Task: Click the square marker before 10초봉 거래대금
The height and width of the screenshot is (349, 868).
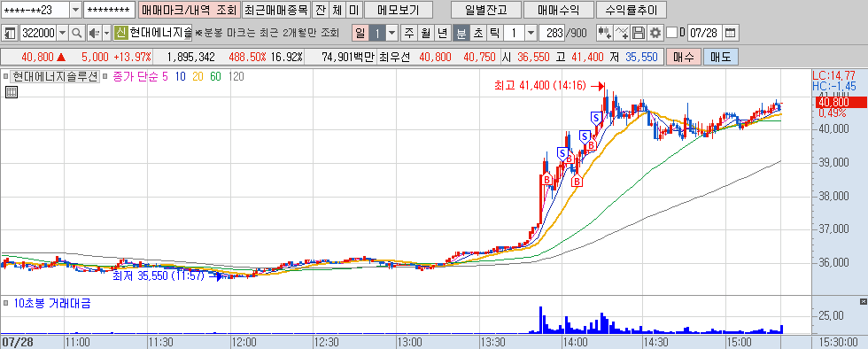Action: coord(6,303)
